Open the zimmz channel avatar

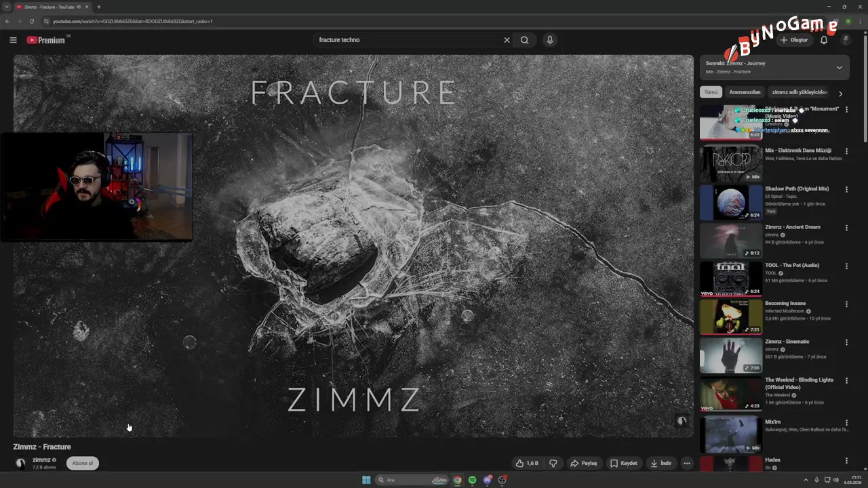click(x=20, y=464)
